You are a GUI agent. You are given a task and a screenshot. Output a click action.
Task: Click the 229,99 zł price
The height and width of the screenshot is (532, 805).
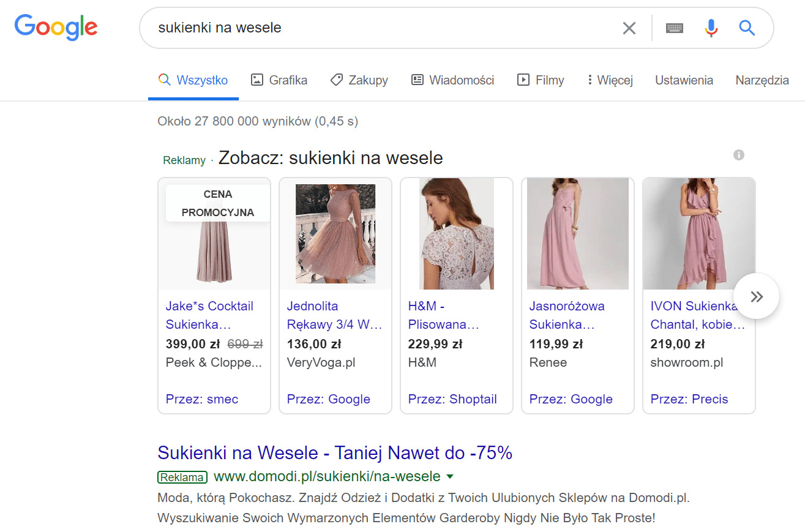435,343
